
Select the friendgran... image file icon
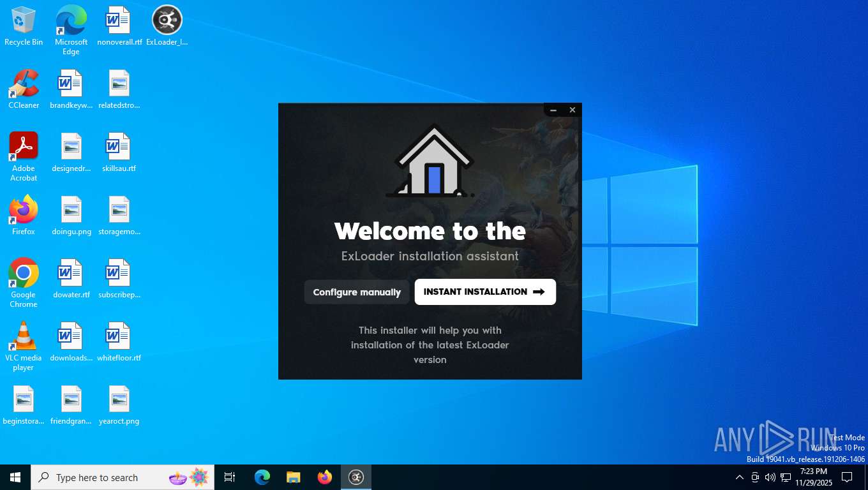point(71,405)
